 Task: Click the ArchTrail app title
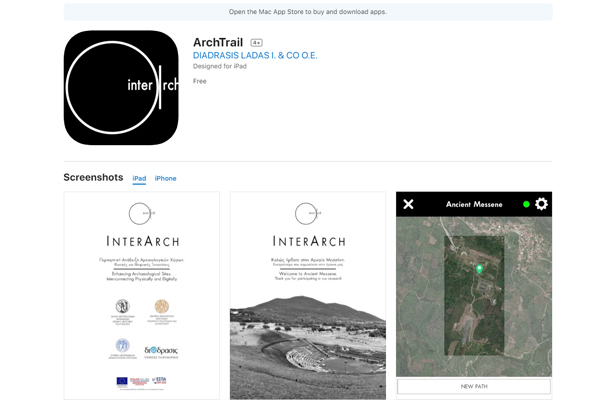(x=218, y=42)
